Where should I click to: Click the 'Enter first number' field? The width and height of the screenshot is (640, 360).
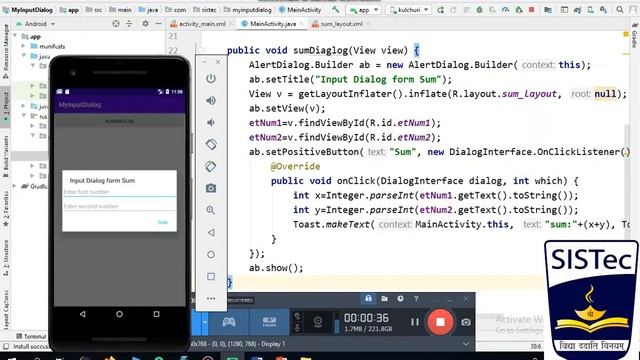pos(119,192)
